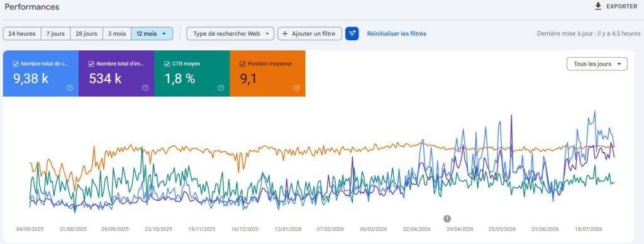644x244 pixels.
Task: Click Réinitialiser les filtres link
Action: point(396,34)
